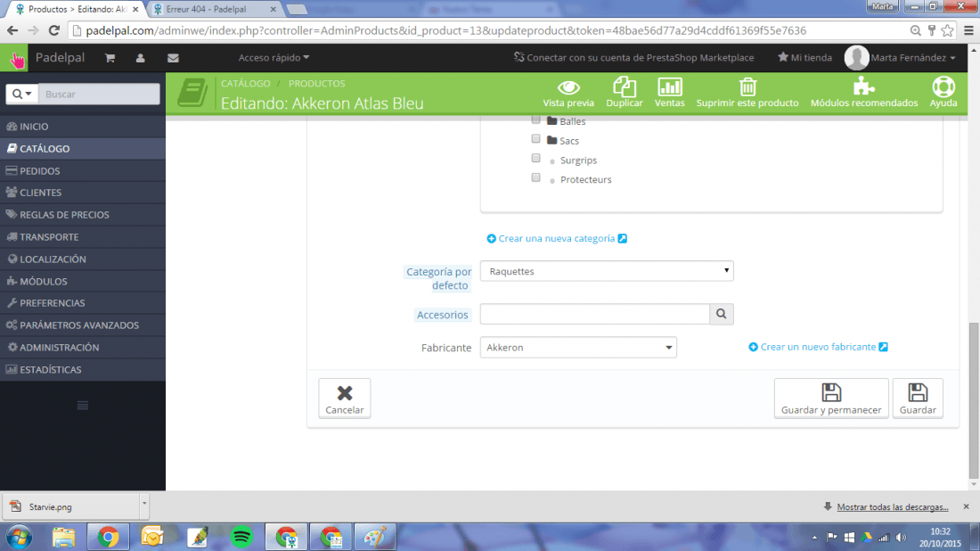Reload the page in browser

(54, 30)
